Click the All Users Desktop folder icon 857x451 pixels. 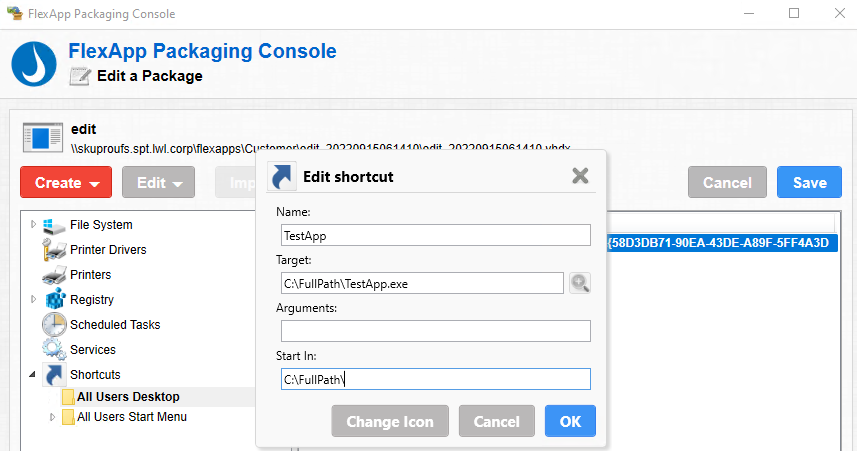click(68, 397)
